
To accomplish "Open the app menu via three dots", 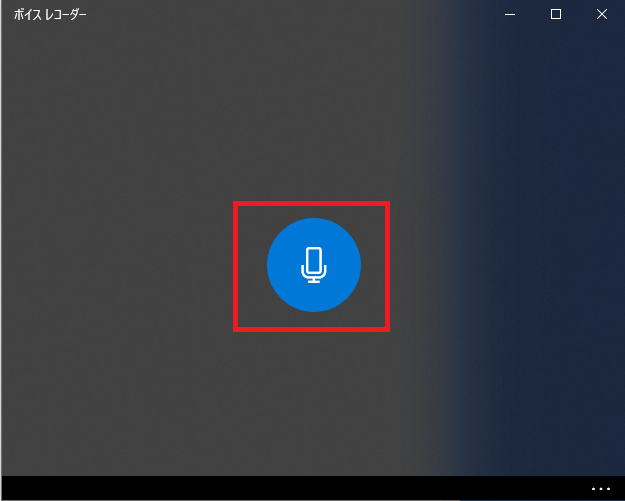I will [601, 489].
